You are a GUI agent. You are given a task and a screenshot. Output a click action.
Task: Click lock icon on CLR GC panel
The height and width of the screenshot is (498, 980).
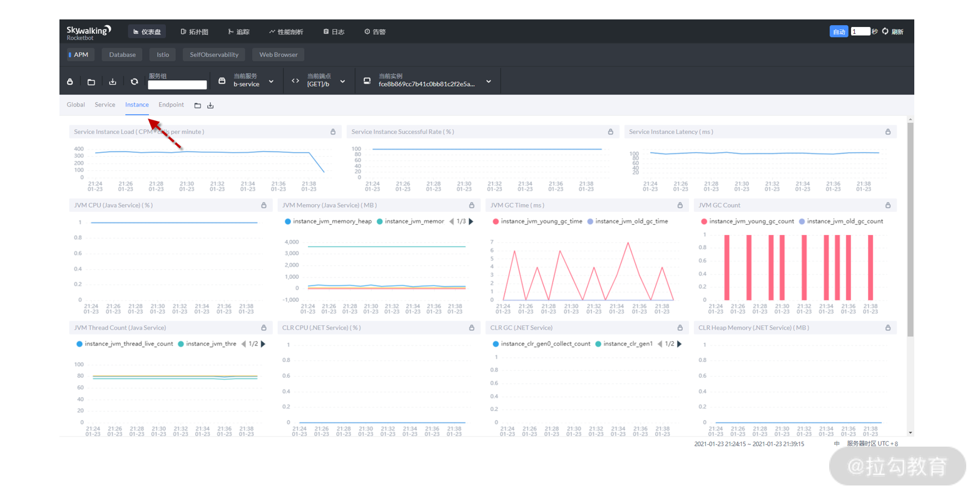(x=680, y=328)
